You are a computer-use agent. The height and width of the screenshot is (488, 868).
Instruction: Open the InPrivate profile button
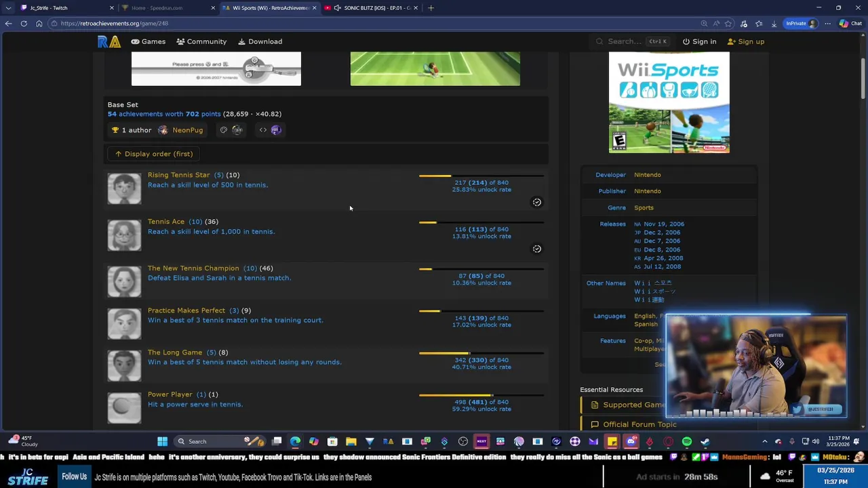pos(802,23)
